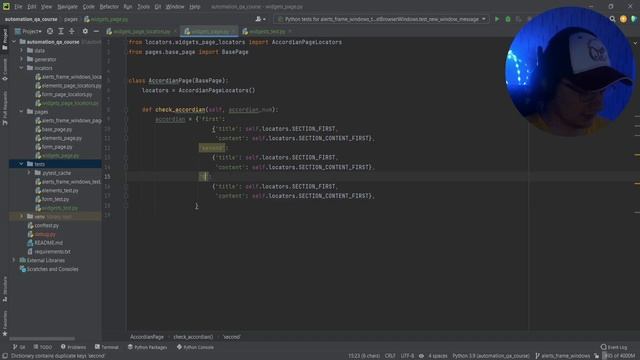Open the Code menu
Viewport: 640px width, 360px height.
coord(89,7)
